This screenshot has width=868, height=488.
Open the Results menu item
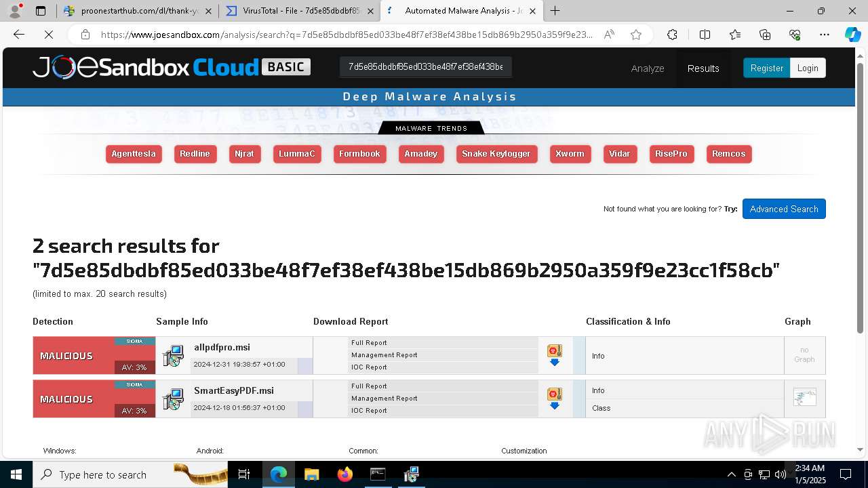point(703,68)
